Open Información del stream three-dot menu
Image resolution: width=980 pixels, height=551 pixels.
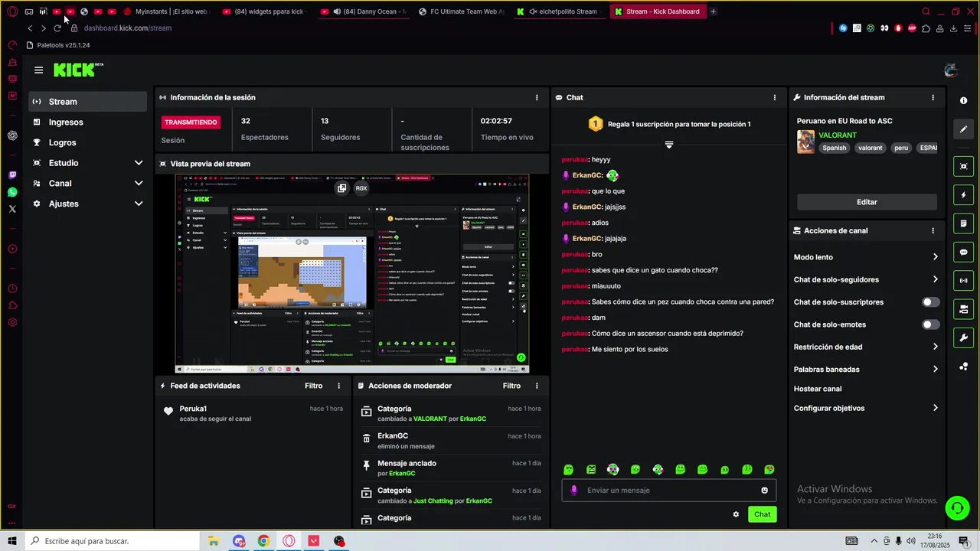tap(933, 98)
